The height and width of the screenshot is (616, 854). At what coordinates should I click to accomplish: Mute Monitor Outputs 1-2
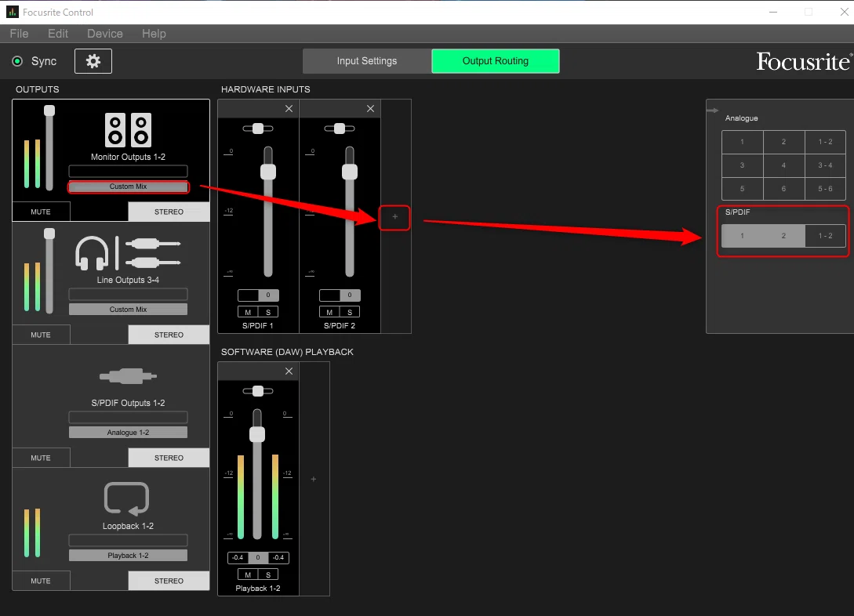click(41, 212)
